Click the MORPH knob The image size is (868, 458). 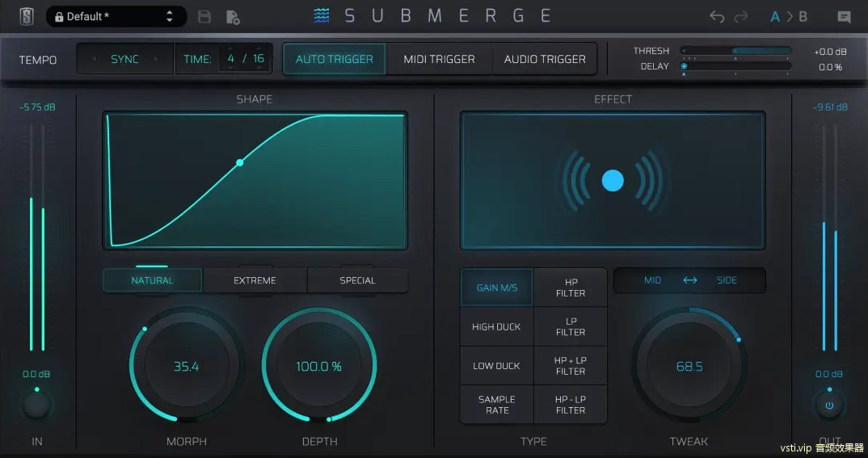tap(186, 365)
